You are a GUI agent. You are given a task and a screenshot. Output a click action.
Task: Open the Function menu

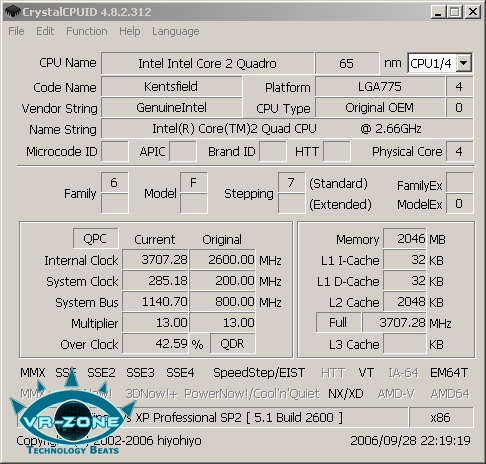pyautogui.click(x=87, y=31)
